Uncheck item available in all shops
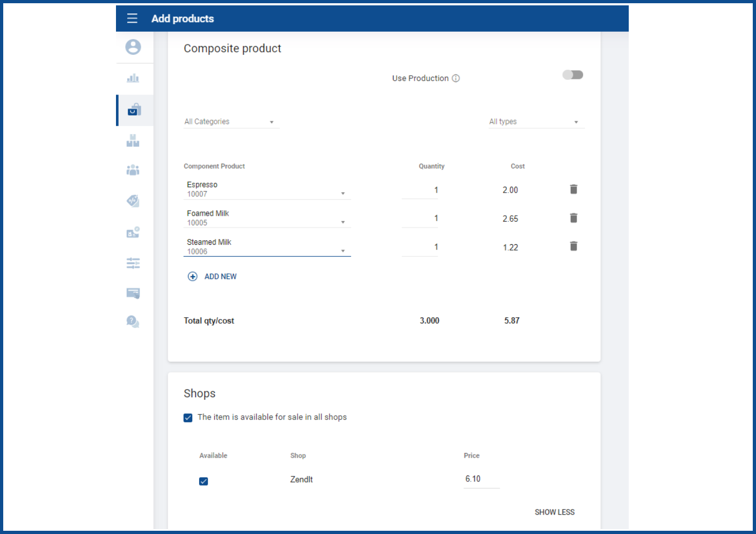 coord(188,418)
